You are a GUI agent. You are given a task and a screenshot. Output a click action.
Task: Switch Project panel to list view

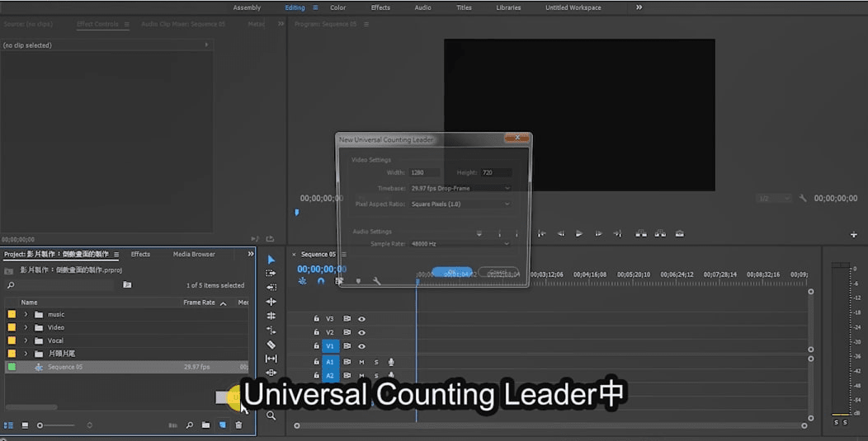(8, 425)
